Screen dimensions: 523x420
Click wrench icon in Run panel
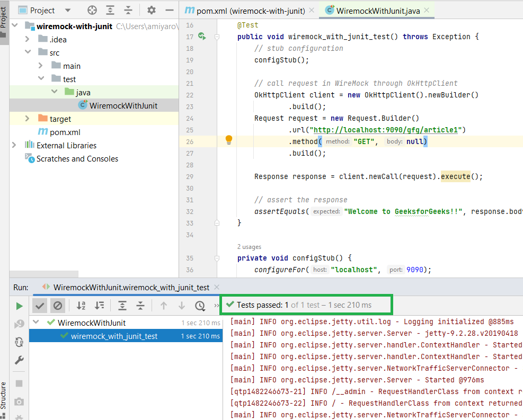[19, 360]
